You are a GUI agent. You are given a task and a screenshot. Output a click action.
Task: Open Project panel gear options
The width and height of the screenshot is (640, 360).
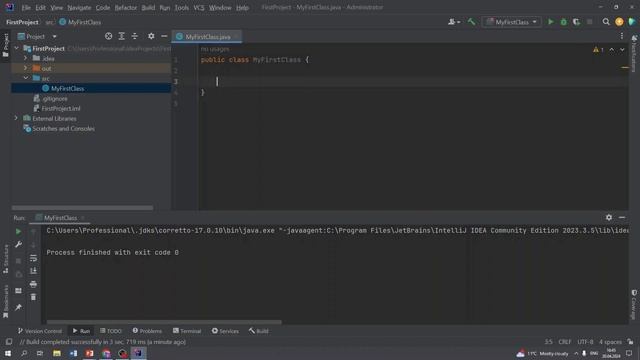tap(151, 36)
